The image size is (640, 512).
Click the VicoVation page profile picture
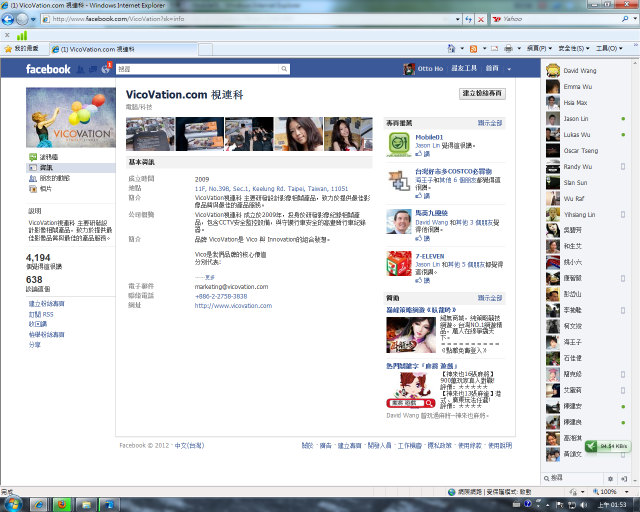click(x=71, y=117)
